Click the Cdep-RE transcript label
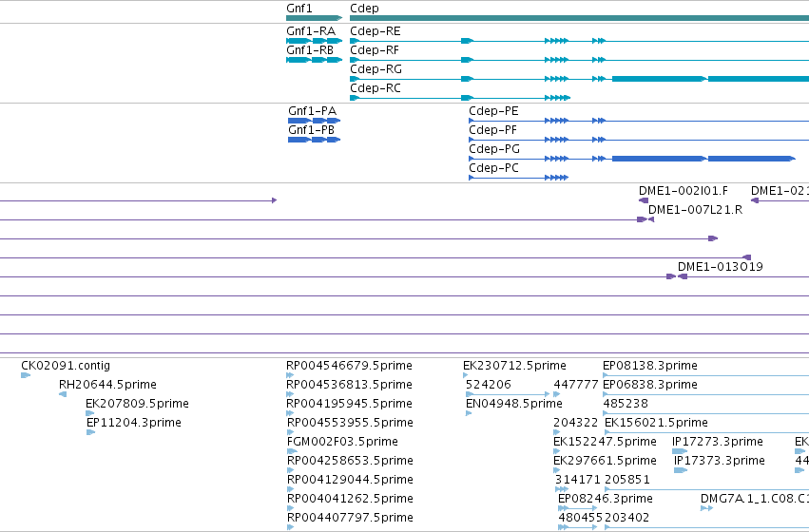This screenshot has height=532, width=809. click(x=376, y=31)
